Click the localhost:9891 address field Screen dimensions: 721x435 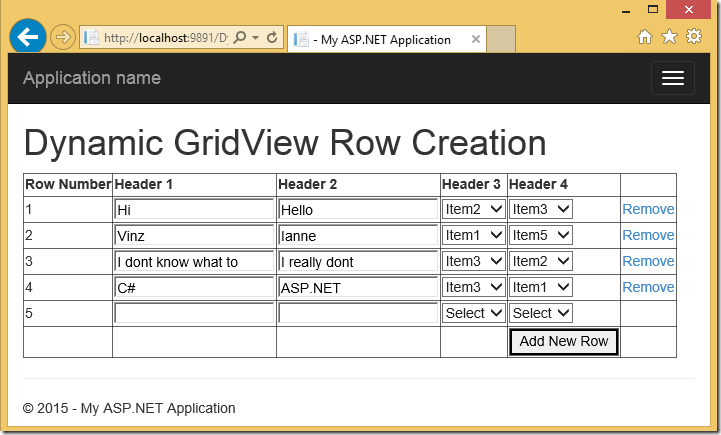click(x=166, y=37)
